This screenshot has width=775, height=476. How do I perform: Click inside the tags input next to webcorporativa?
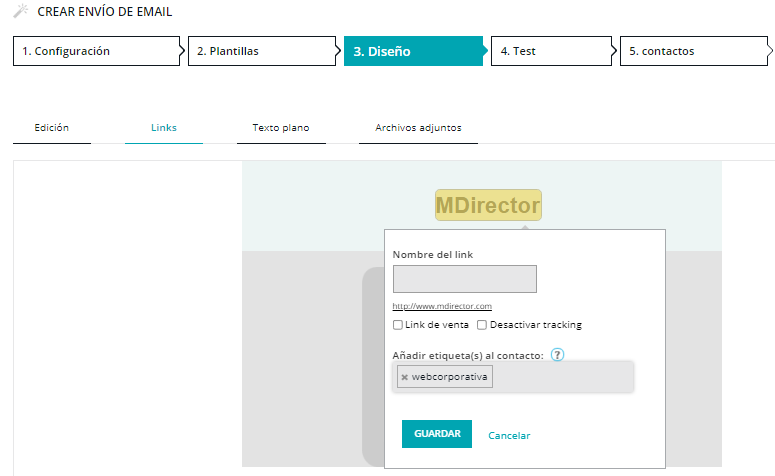560,377
